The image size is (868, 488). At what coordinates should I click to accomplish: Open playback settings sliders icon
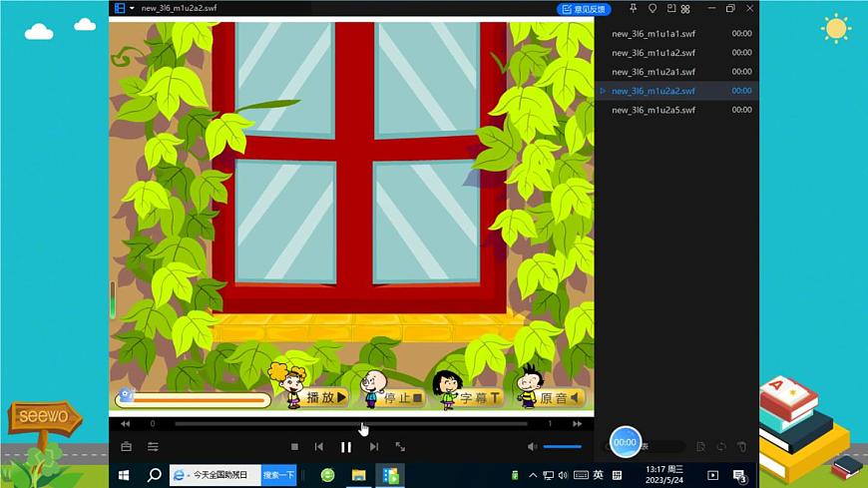pyautogui.click(x=153, y=446)
